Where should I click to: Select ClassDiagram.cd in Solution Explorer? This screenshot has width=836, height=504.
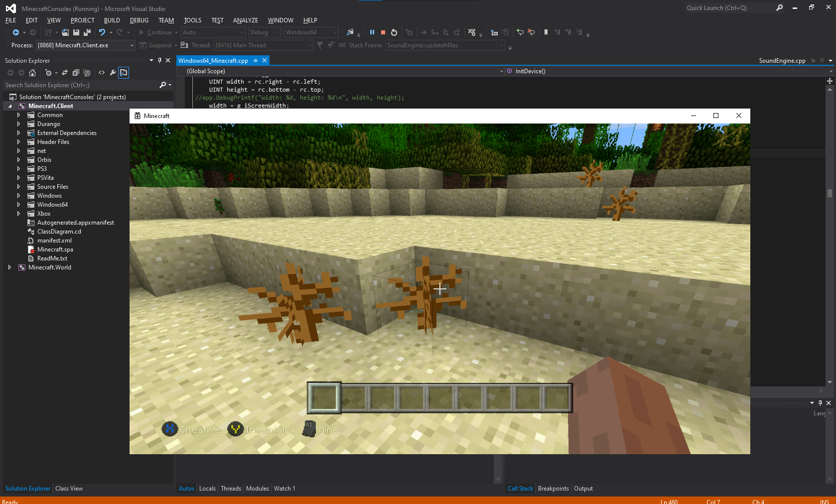pyautogui.click(x=59, y=232)
